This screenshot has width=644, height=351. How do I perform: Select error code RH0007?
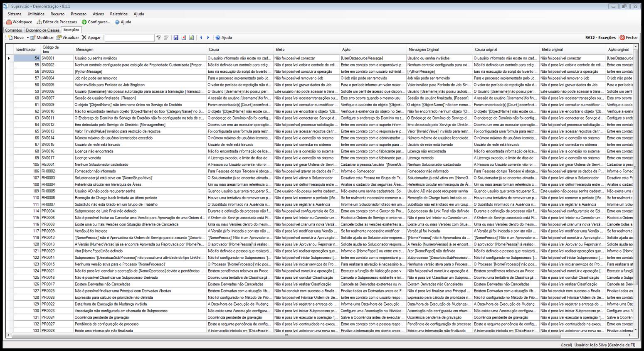coord(57,204)
